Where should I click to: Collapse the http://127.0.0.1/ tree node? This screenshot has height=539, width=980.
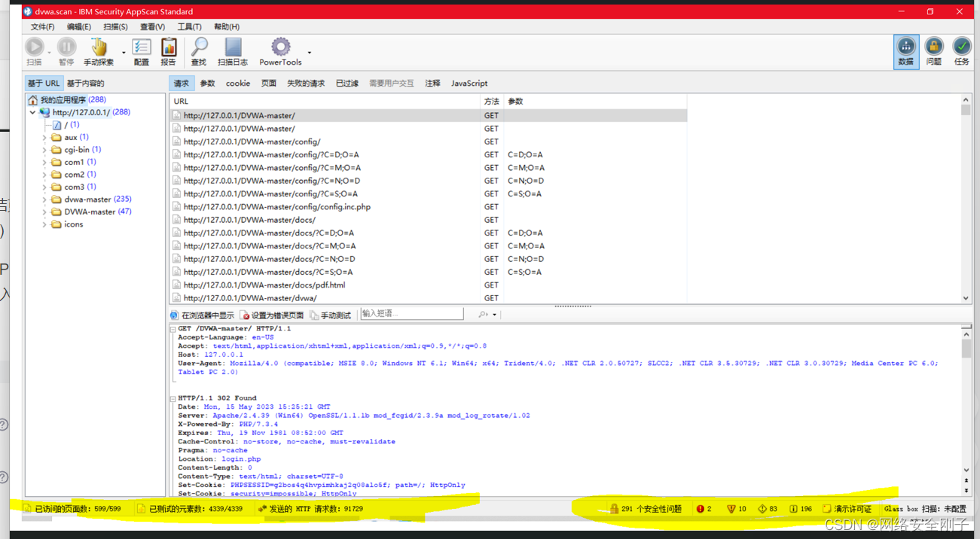coord(32,112)
